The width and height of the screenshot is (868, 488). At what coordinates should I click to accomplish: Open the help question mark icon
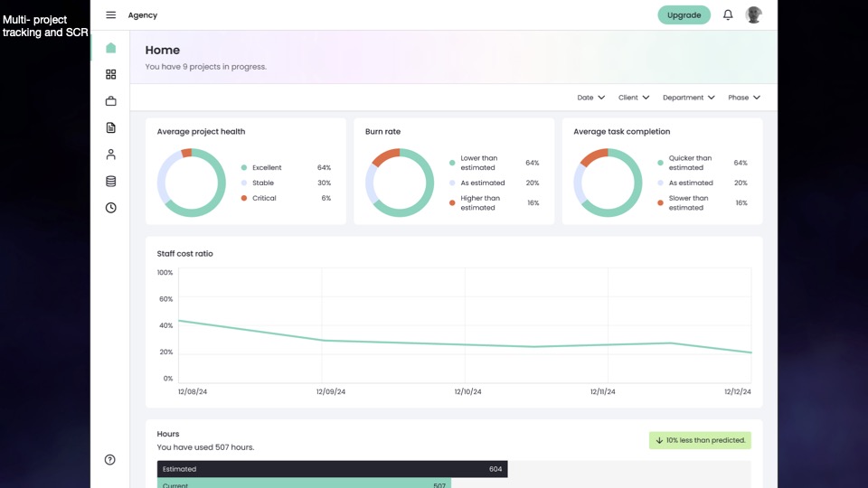tap(110, 460)
